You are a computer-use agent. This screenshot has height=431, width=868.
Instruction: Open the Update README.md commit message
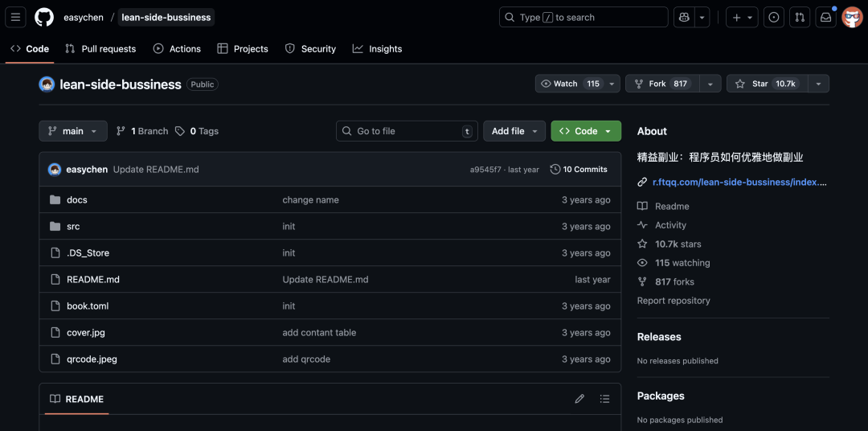coord(156,170)
